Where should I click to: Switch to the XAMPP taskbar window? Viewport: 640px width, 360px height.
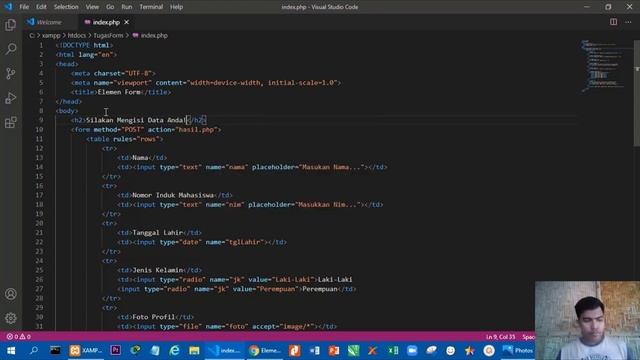pos(86,351)
